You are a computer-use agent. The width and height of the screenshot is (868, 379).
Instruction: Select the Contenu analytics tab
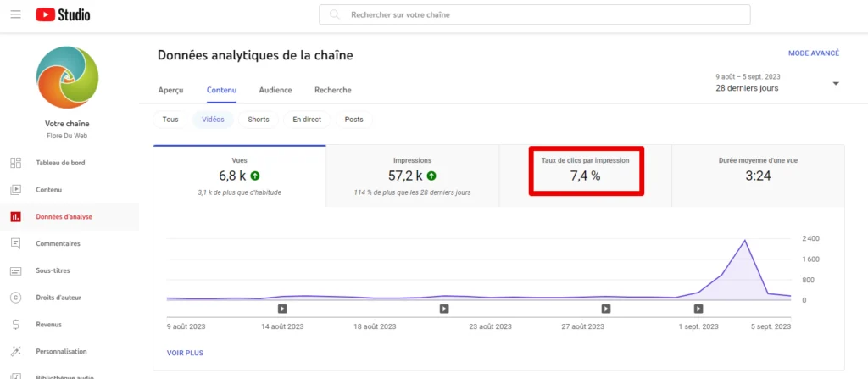221,90
